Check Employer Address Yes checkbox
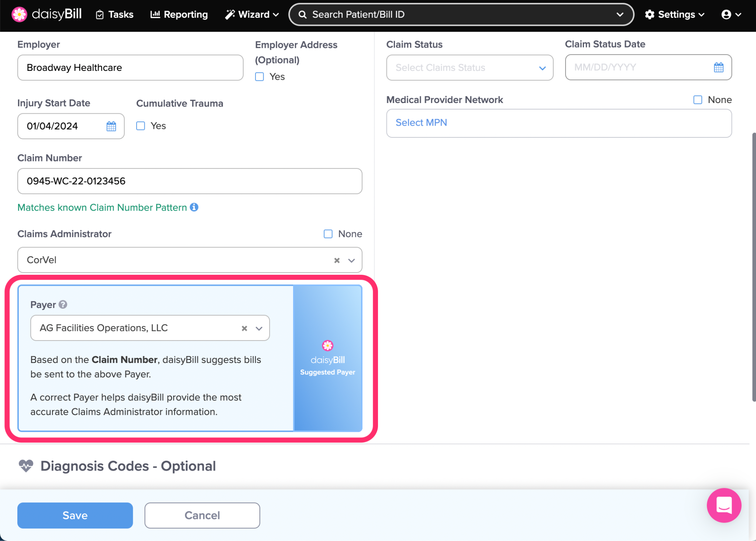The image size is (756, 541). (260, 77)
